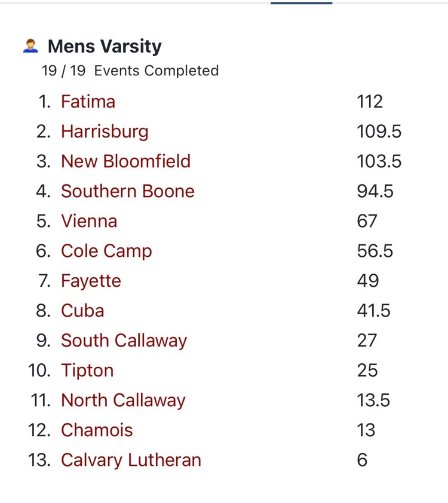Click the 19 / 19 Events Completed text
Image resolution: width=448 pixels, height=503 pixels.
[x=130, y=70]
